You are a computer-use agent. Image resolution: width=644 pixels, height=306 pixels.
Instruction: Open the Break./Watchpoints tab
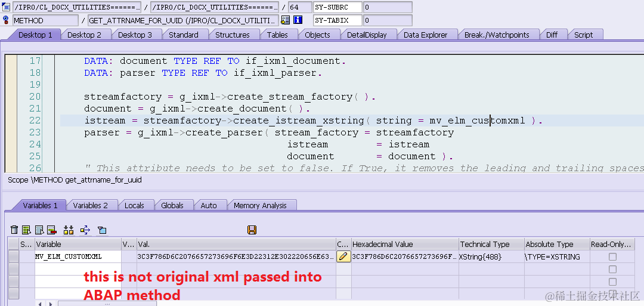[x=497, y=35]
